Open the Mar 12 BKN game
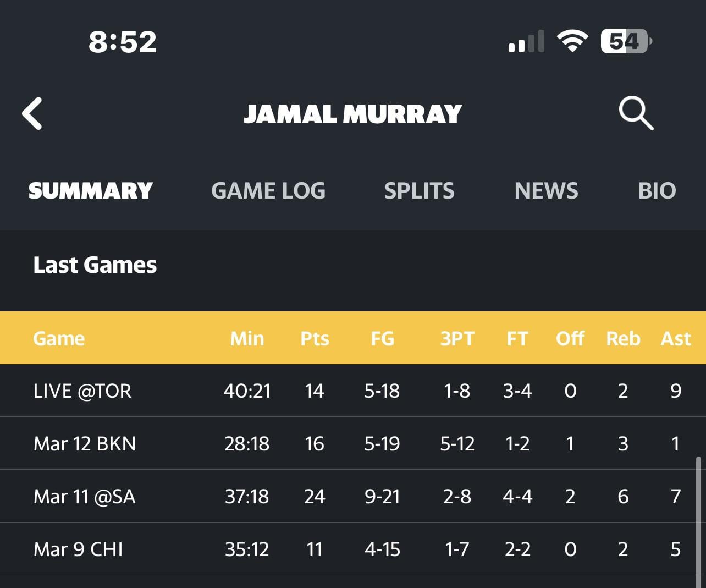Viewport: 706px width, 588px height. [x=85, y=444]
